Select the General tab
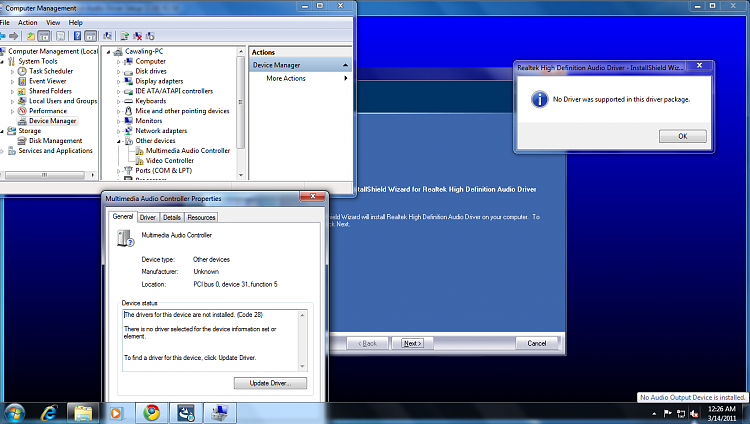 [x=122, y=216]
